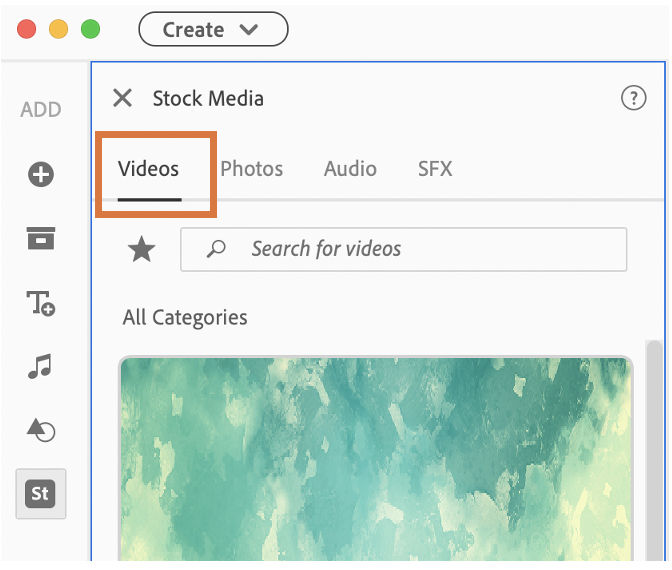Screen dimensions: 672x570
Task: Switch to the Audio tab
Action: 350,169
